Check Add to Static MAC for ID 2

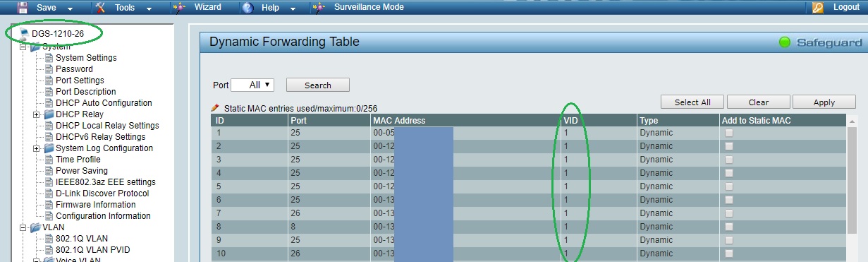[729, 146]
